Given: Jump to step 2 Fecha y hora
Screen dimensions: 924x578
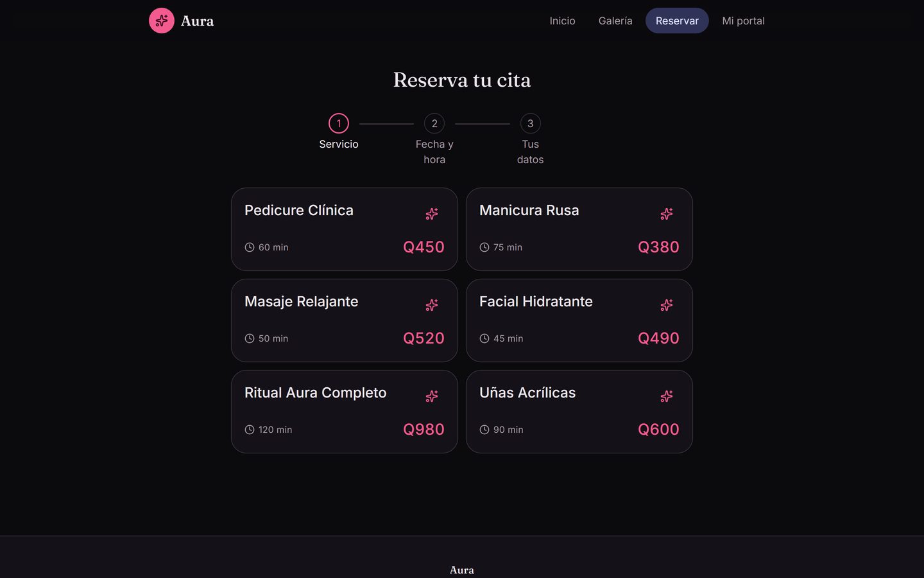Looking at the screenshot, I should point(434,123).
